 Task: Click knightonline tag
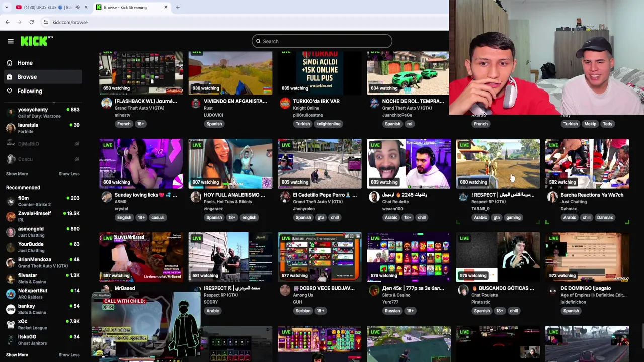[x=328, y=124]
